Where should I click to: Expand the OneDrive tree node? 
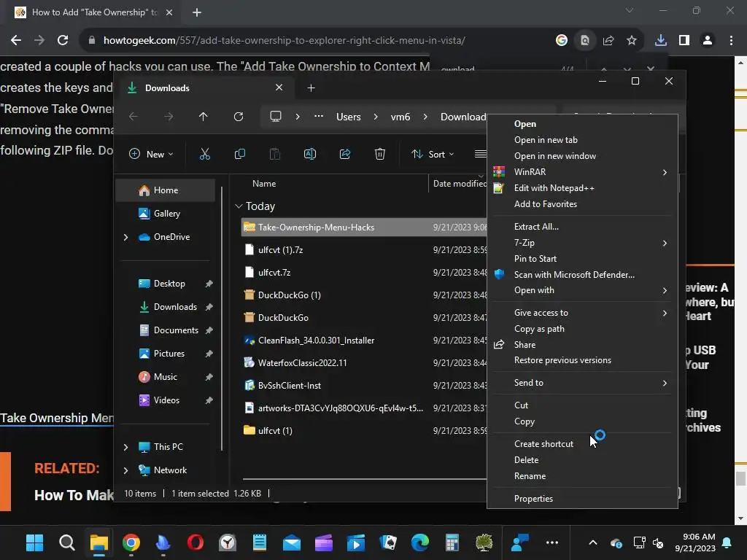tap(125, 237)
